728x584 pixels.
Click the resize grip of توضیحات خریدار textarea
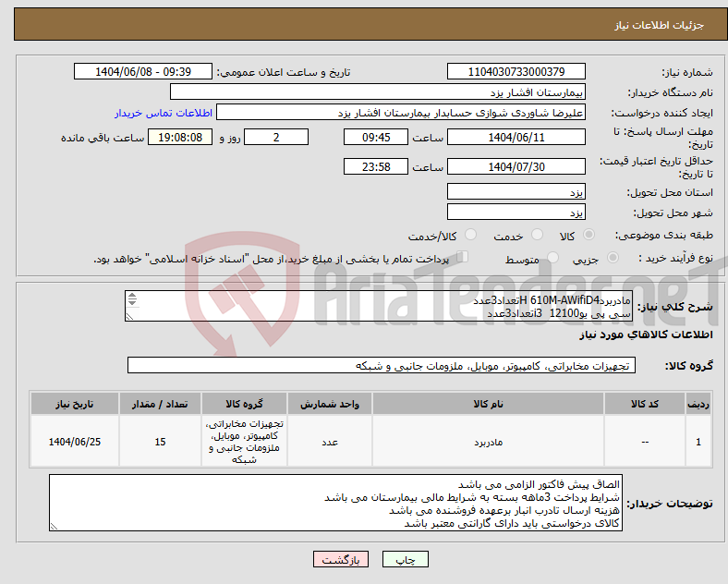[54, 527]
